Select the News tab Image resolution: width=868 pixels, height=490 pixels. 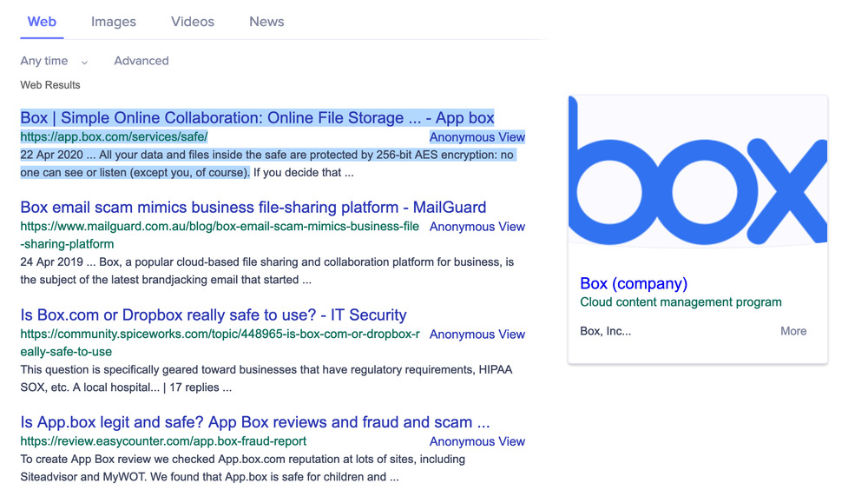click(x=266, y=22)
